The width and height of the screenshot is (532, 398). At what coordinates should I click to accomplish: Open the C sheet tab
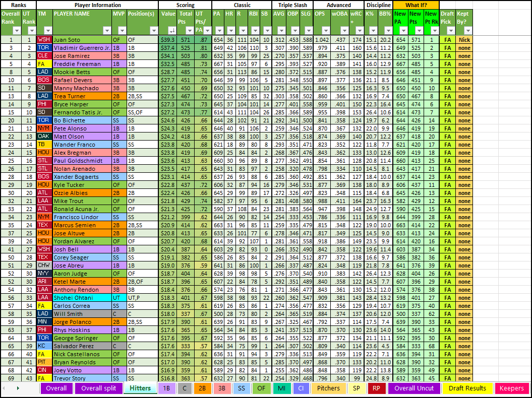click(185, 388)
